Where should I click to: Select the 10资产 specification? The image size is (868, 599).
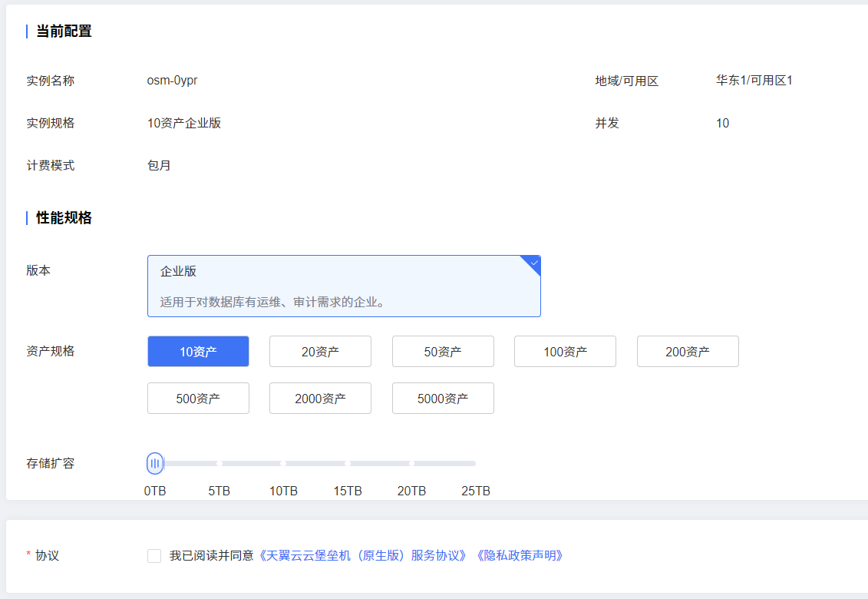tap(198, 351)
